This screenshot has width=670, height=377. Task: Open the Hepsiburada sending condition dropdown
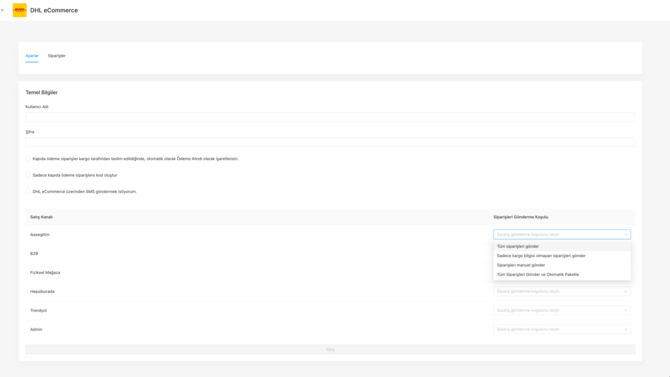[x=562, y=291]
